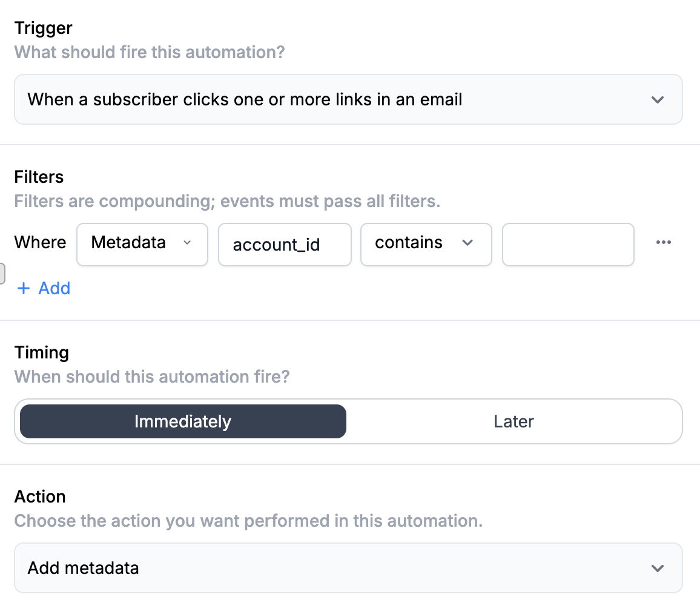Image resolution: width=700 pixels, height=603 pixels.
Task: Focus the account_id key field
Action: pyautogui.click(x=285, y=245)
